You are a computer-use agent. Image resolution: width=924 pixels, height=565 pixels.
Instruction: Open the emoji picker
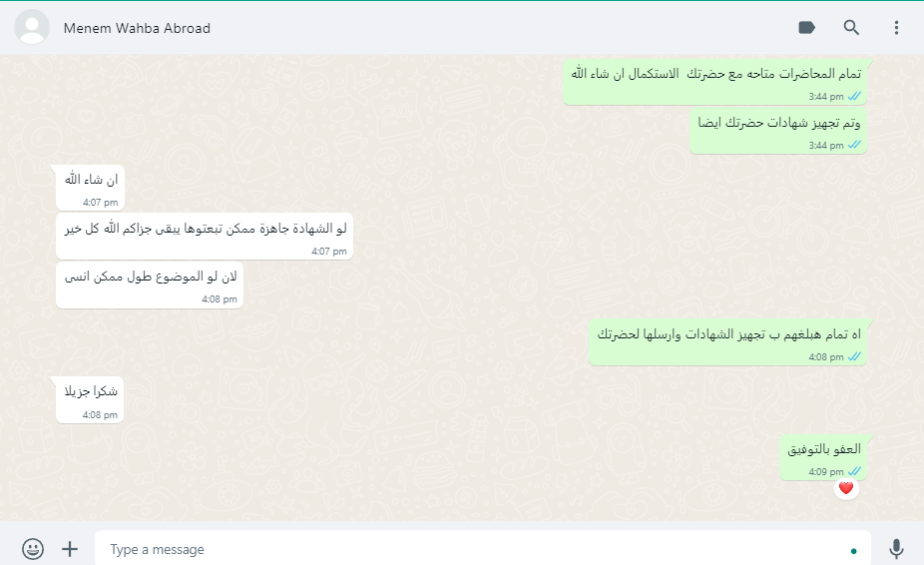(33, 549)
